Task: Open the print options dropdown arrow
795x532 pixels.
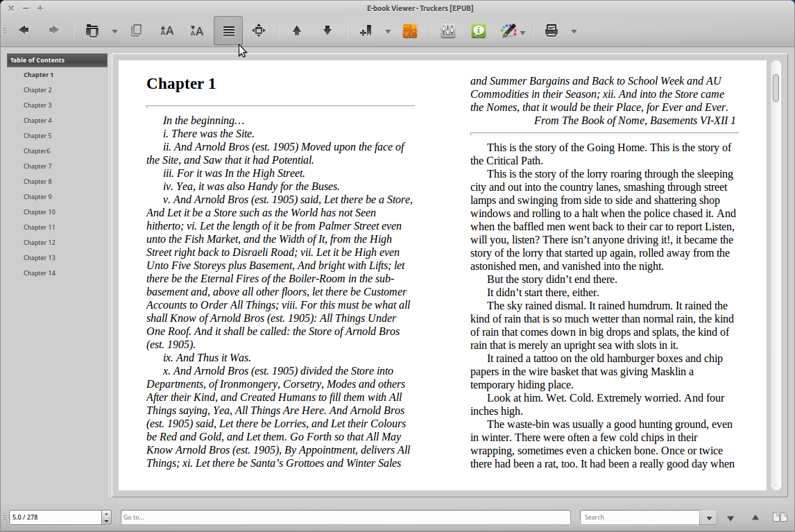Action: click(x=574, y=31)
